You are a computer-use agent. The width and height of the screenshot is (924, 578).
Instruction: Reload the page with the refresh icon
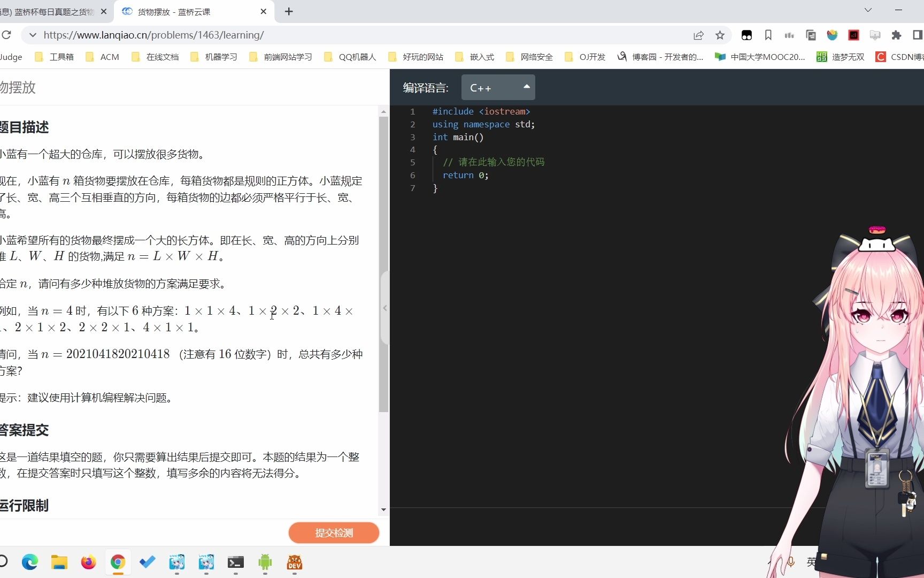coord(6,35)
